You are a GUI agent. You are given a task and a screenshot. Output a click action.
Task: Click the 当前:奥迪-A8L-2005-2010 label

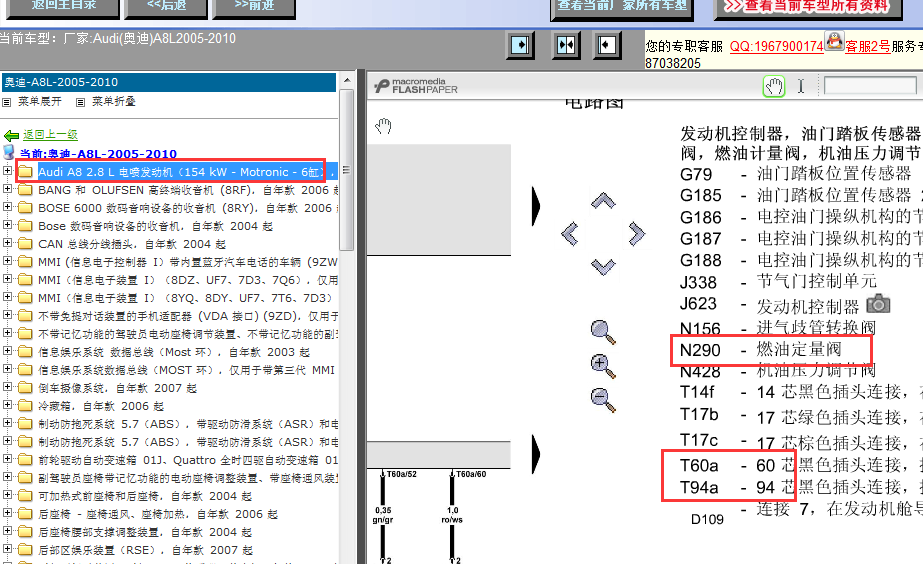[x=98, y=154]
